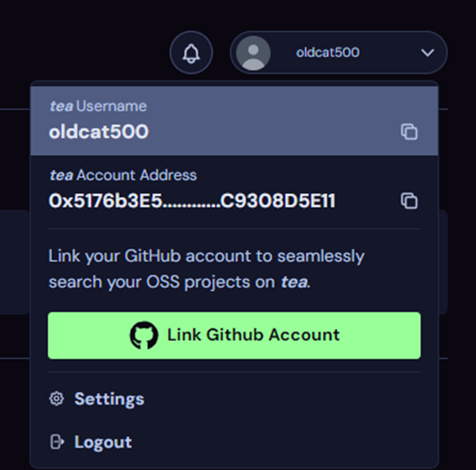
Task: Click the Settings gear icon
Action: pyautogui.click(x=56, y=399)
